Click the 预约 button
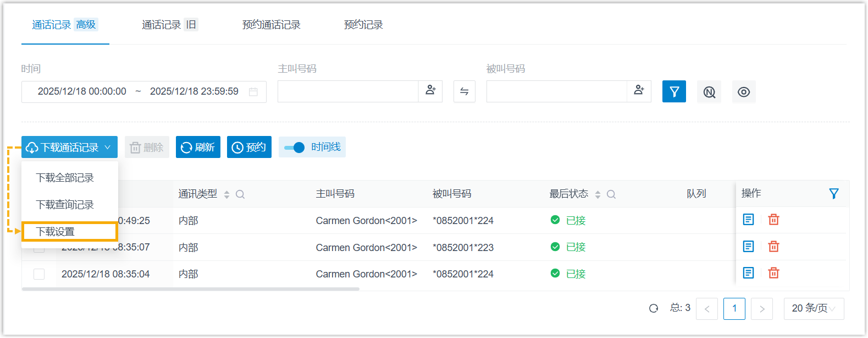This screenshot has height=338, width=868. [x=249, y=147]
